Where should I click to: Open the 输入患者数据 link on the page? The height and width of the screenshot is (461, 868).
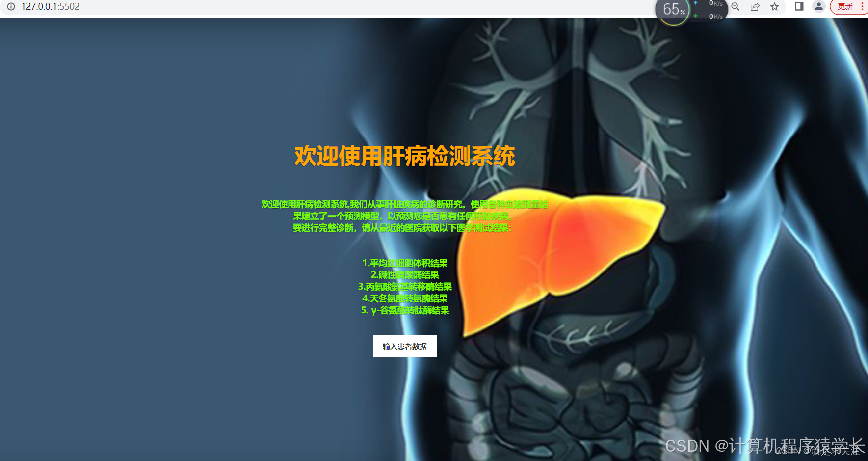coord(405,346)
